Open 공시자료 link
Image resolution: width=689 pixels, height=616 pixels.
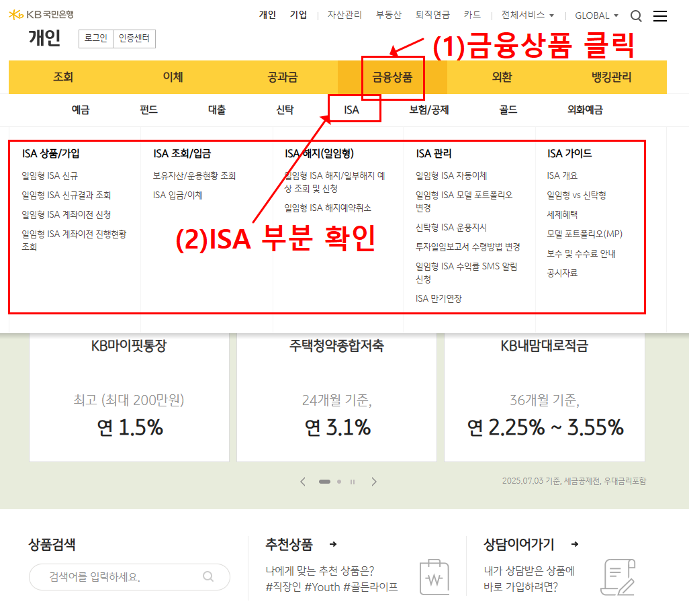pyautogui.click(x=562, y=273)
